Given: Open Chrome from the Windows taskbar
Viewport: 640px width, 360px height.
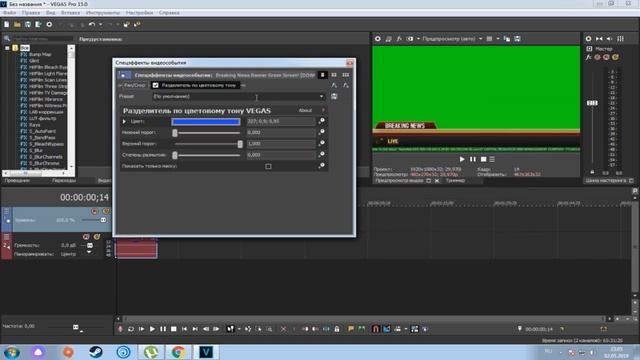Looking at the screenshot, I should (x=178, y=352).
